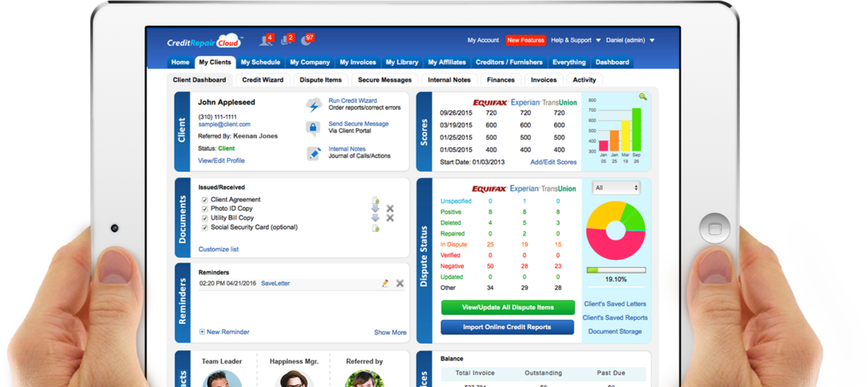Expand the Help & Support menu
868x387 pixels.
(x=574, y=40)
